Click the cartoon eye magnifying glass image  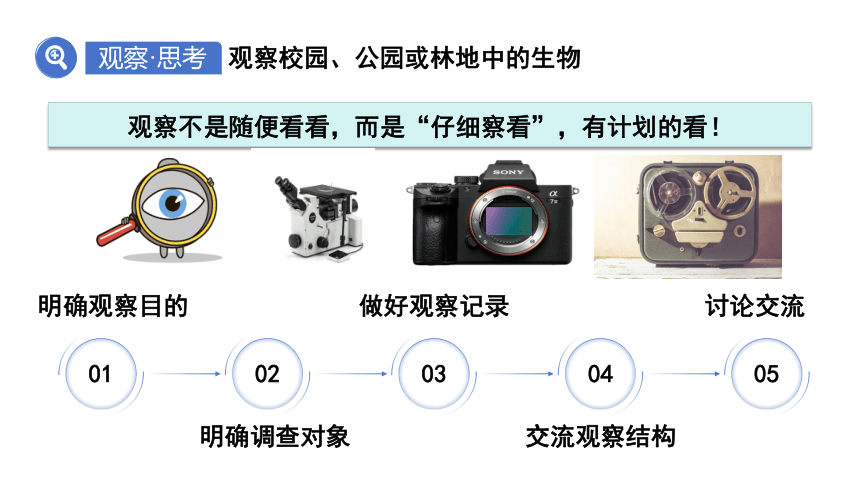[x=159, y=210]
